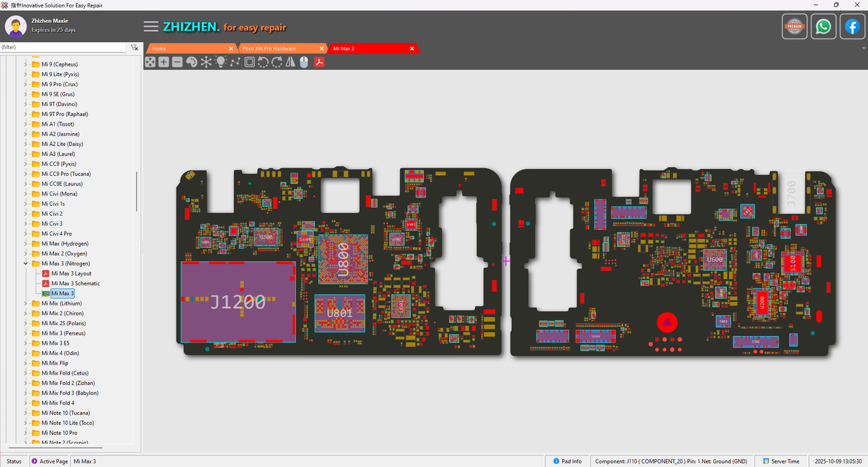Click the mirror/flip board icon
This screenshot has height=467, width=868.
coord(290,62)
